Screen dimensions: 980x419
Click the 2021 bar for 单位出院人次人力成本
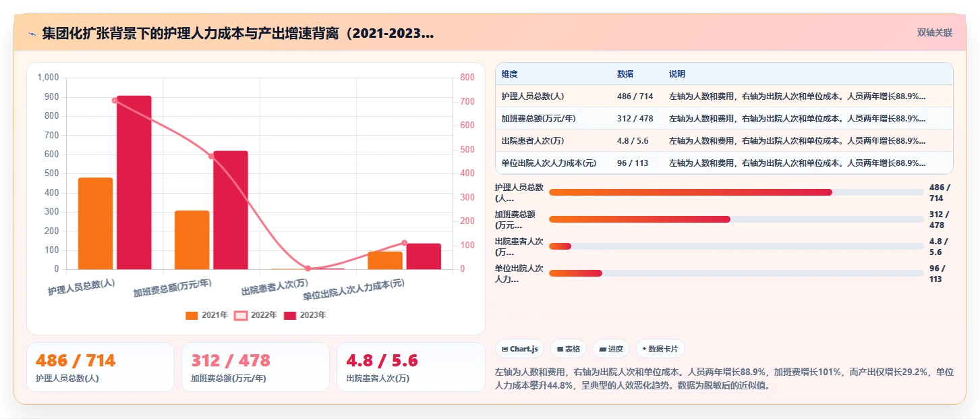coord(385,260)
